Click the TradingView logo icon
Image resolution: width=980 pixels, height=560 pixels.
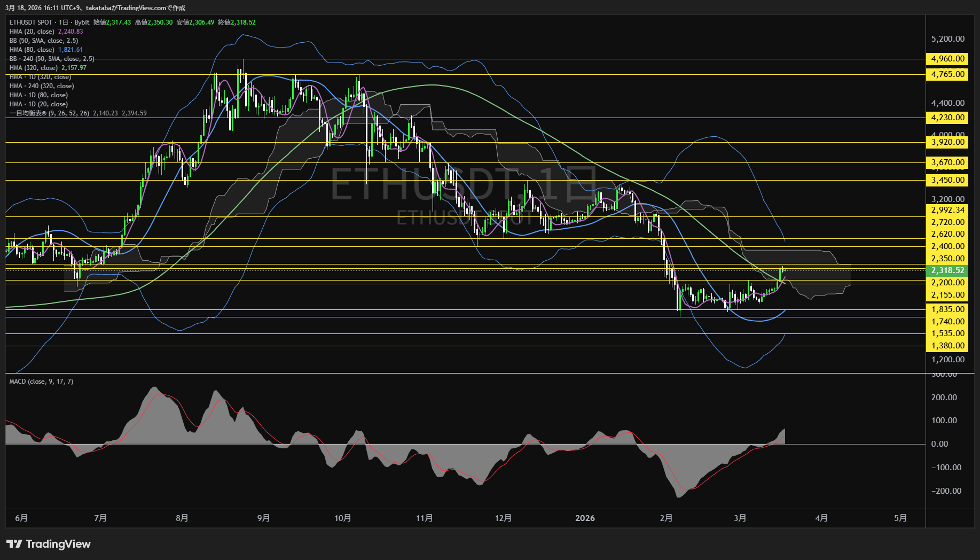click(x=14, y=544)
